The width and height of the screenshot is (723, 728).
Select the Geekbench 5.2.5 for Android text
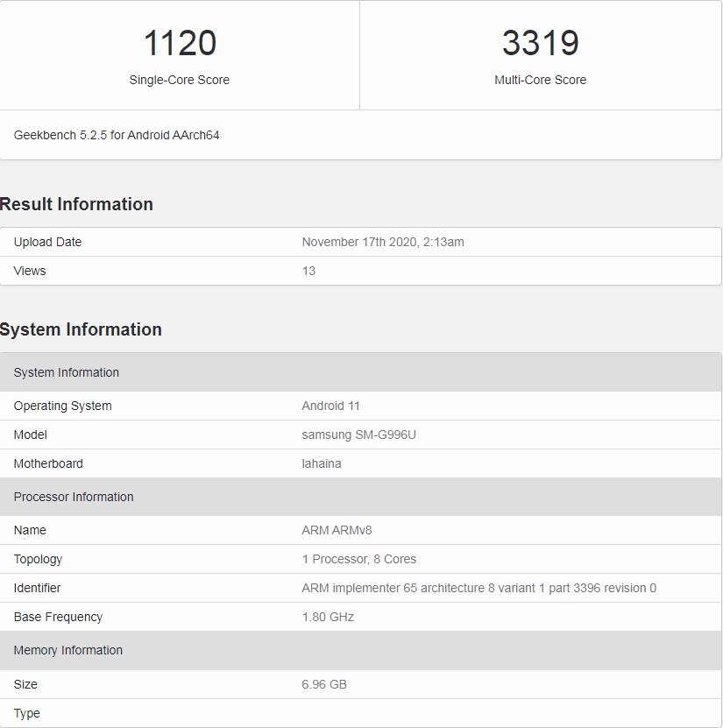(117, 135)
